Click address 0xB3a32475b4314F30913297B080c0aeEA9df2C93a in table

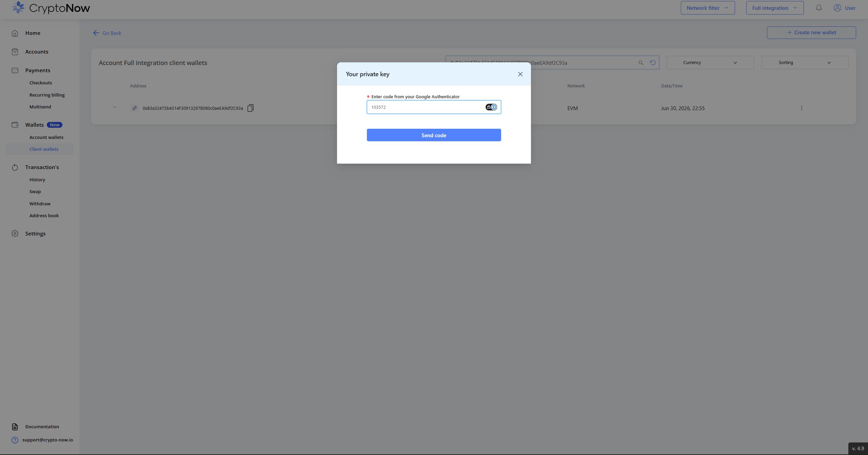(x=193, y=108)
